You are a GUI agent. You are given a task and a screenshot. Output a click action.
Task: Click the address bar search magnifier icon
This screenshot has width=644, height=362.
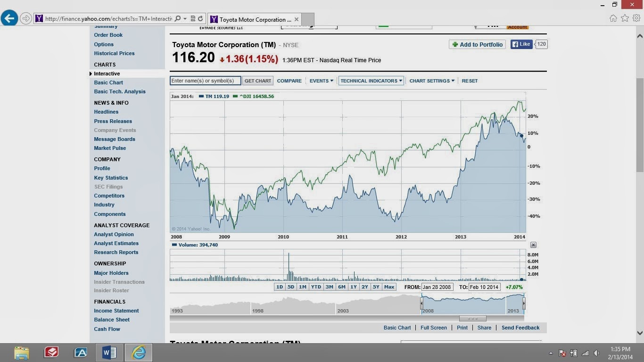click(x=178, y=19)
